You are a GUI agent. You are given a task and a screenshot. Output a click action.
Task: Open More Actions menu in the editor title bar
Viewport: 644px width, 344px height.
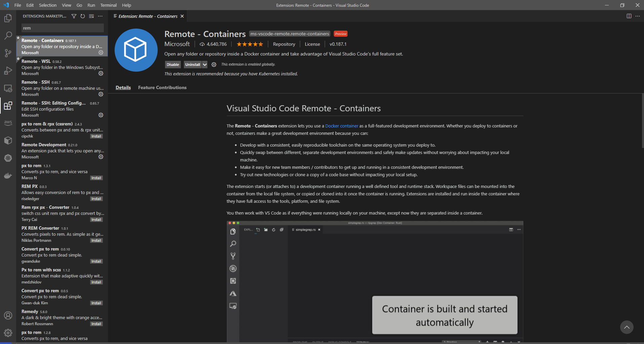[x=638, y=16]
